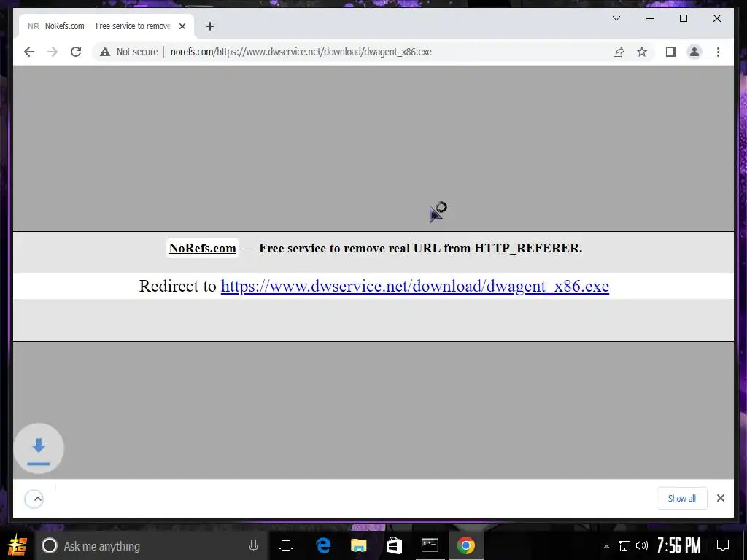
Task: Bookmark this tab with the star icon
Action: (x=642, y=52)
